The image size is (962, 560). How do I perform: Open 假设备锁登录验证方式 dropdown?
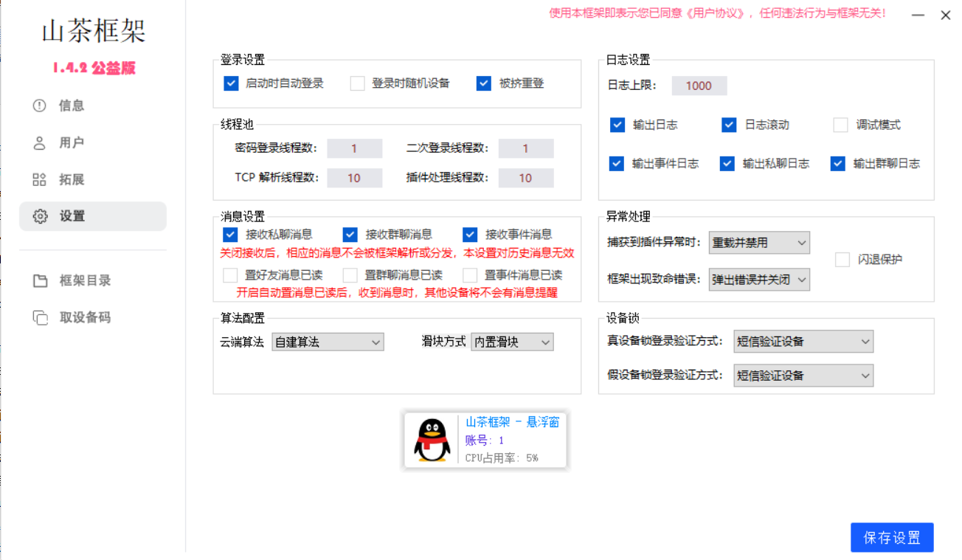click(x=803, y=375)
